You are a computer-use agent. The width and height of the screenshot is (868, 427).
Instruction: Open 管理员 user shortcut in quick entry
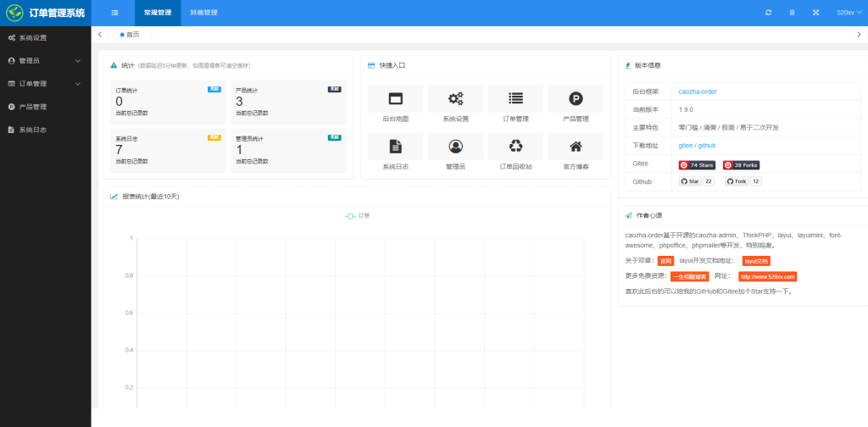[455, 147]
